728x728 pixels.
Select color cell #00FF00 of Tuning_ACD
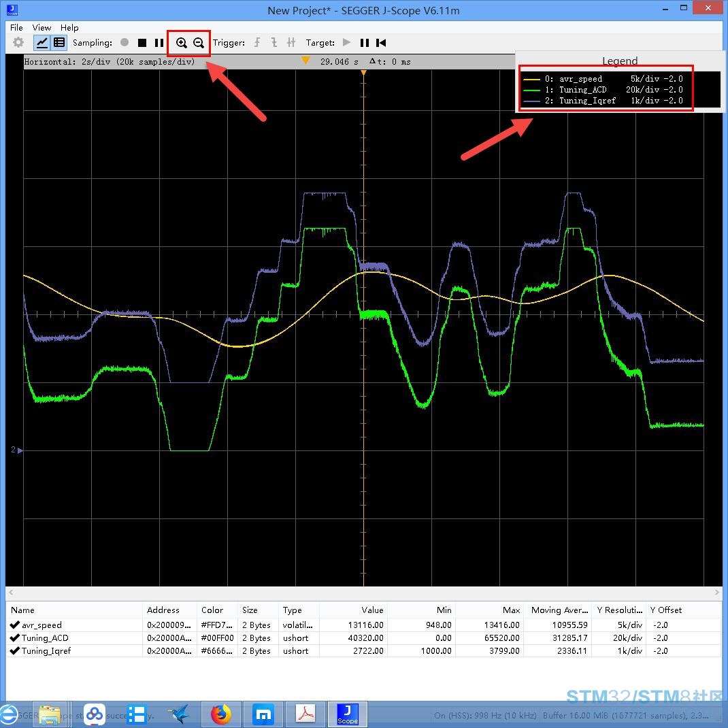click(217, 638)
